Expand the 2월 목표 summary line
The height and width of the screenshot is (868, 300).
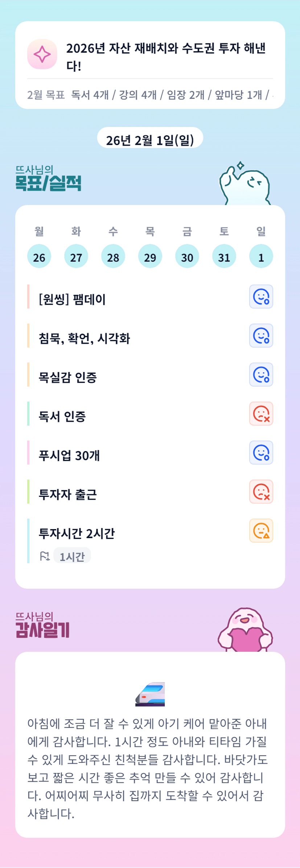coord(150,95)
